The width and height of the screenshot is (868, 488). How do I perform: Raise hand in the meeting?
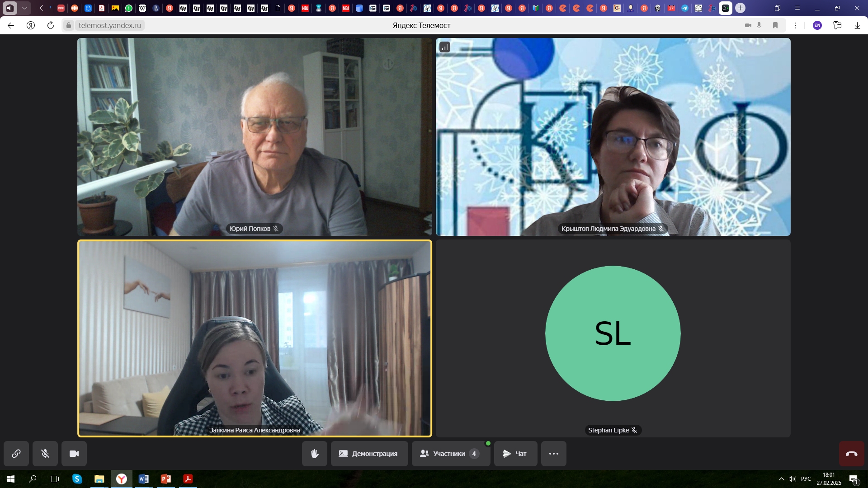315,454
